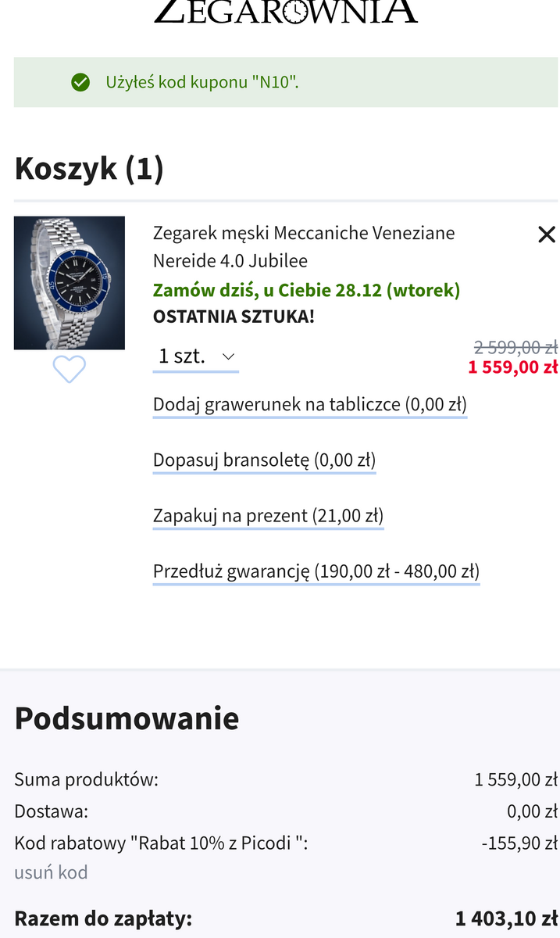Viewport: 560px width, 938px height.
Task: Open the "1 szt." quantity dropdown
Action: click(x=196, y=356)
